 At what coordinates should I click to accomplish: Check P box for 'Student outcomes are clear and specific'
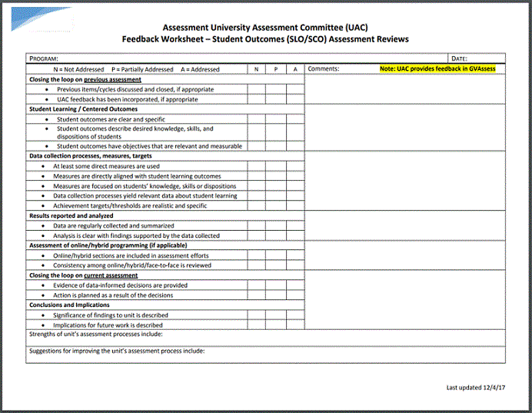[x=276, y=119]
